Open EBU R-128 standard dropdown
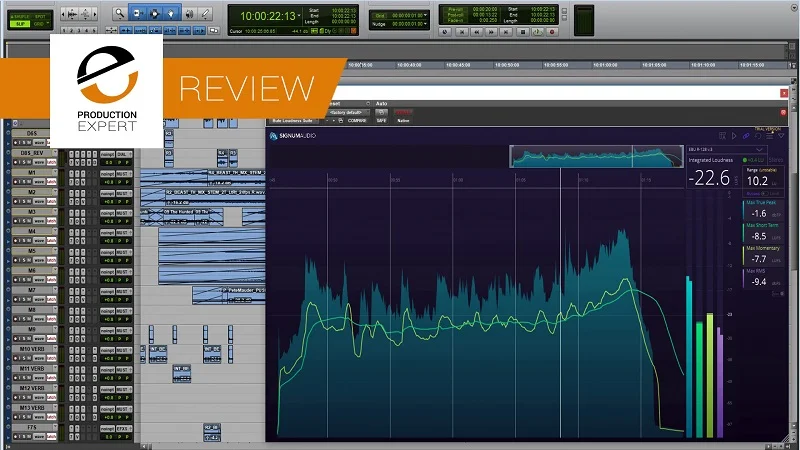Viewport: 800px width, 450px height. [726, 149]
